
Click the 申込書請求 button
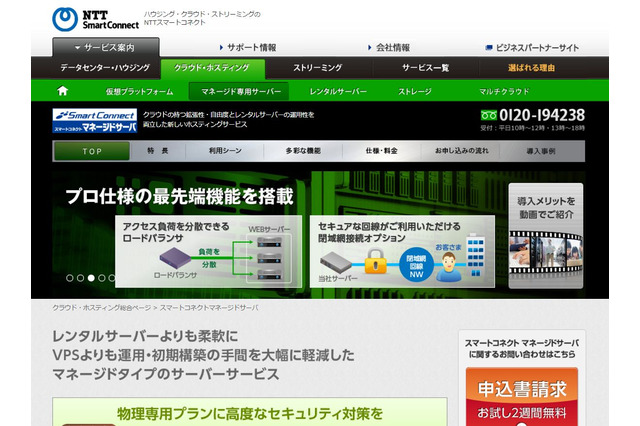click(x=522, y=397)
